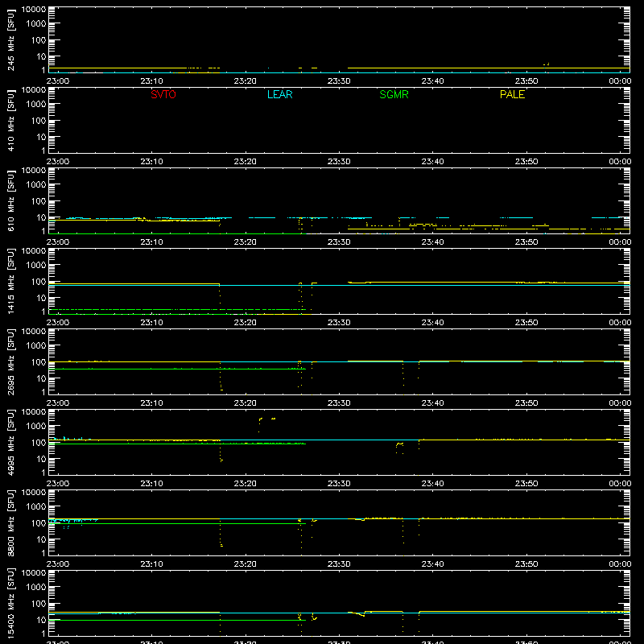
Task: Click the 23:20 time label under 610 MHz panel
Action: point(246,242)
